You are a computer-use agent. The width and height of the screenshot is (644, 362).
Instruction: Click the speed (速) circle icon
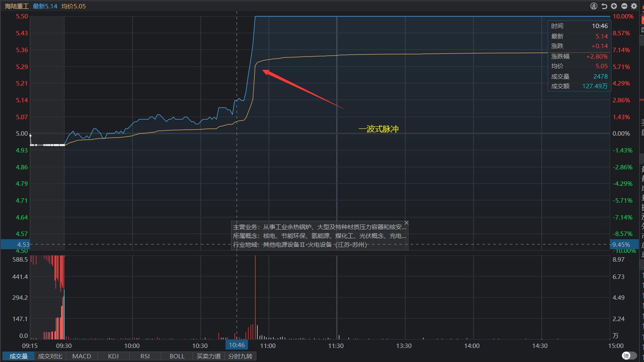594,6
